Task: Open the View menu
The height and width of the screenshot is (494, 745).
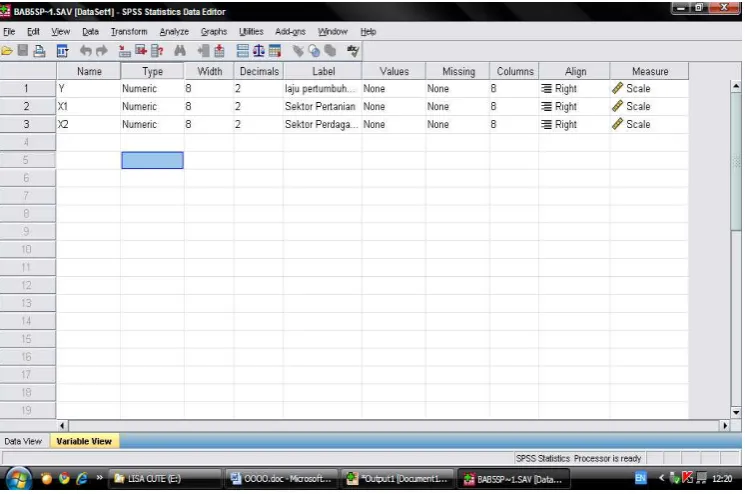Action: (60, 32)
